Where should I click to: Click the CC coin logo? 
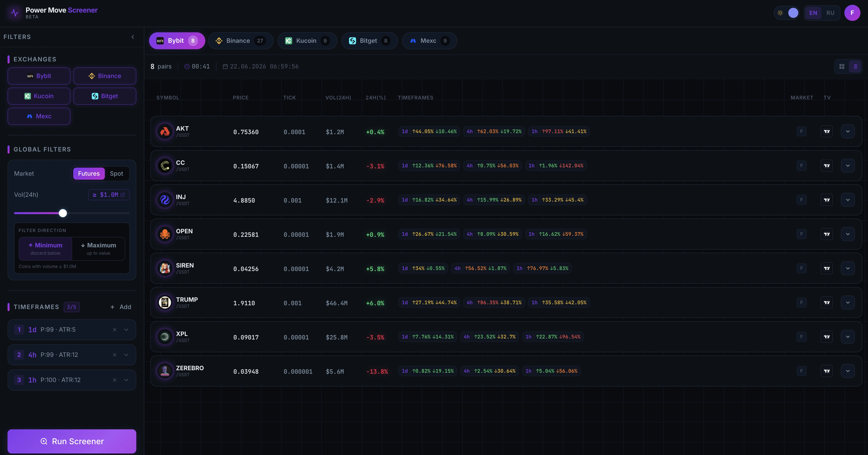point(165,166)
